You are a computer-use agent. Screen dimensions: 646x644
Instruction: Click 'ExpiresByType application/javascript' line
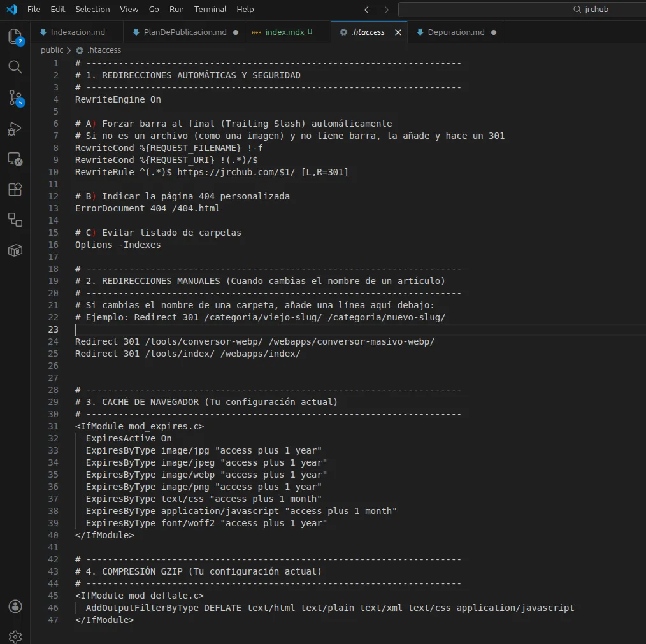(241, 510)
